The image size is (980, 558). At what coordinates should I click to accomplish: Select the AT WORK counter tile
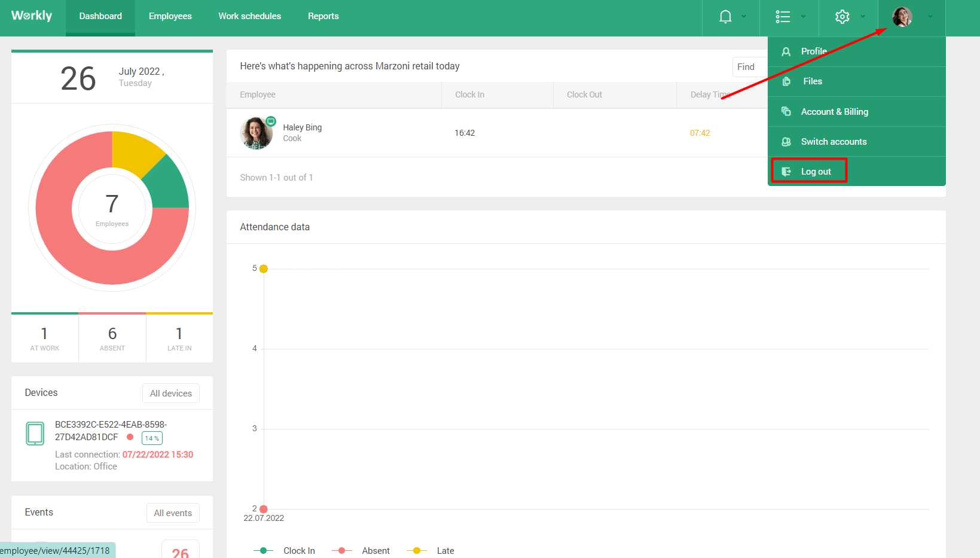pos(45,339)
